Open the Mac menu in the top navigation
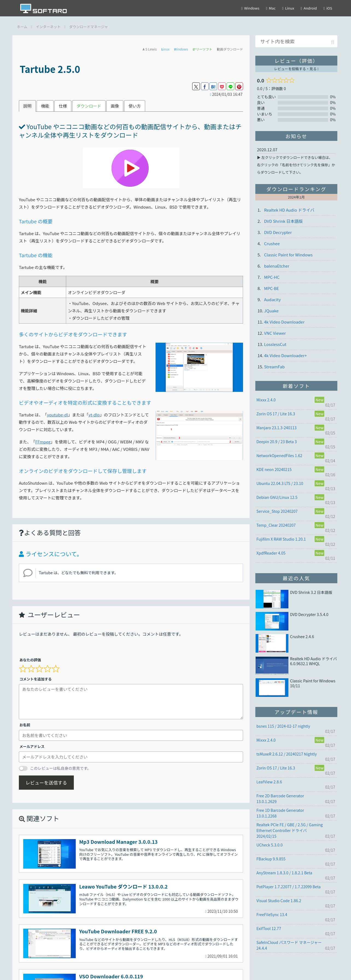This screenshot has height=980, width=351. pos(271,8)
